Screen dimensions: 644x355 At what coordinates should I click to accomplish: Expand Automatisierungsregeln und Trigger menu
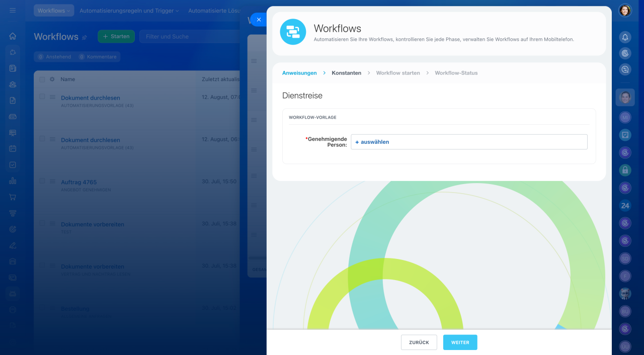[x=129, y=11]
